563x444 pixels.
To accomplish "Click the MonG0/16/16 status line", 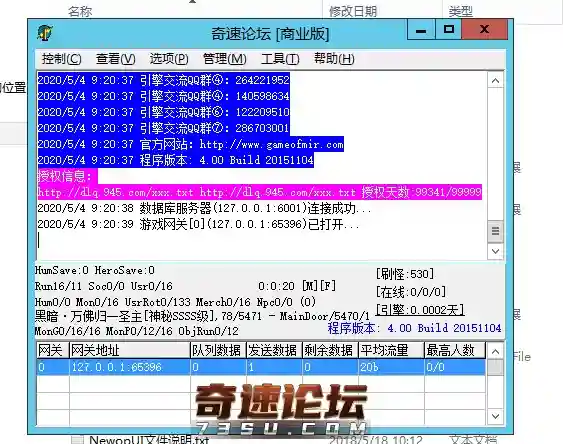I will pyautogui.click(x=136, y=331).
